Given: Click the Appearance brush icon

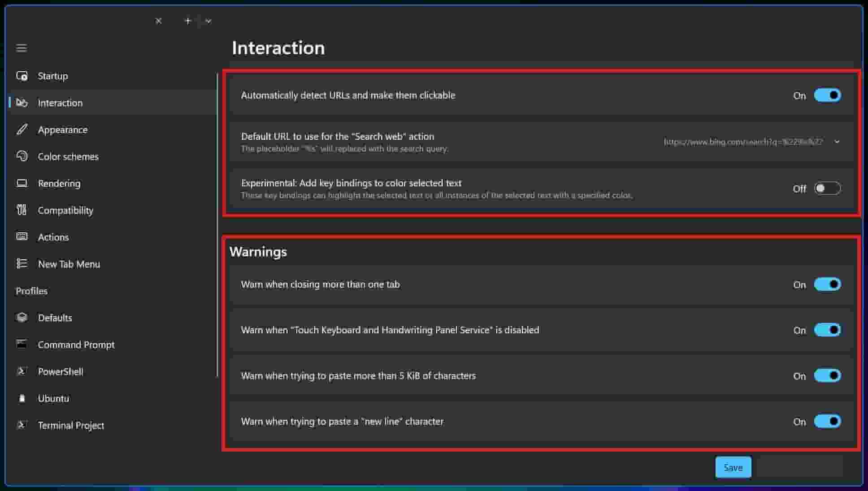Looking at the screenshot, I should (22, 129).
